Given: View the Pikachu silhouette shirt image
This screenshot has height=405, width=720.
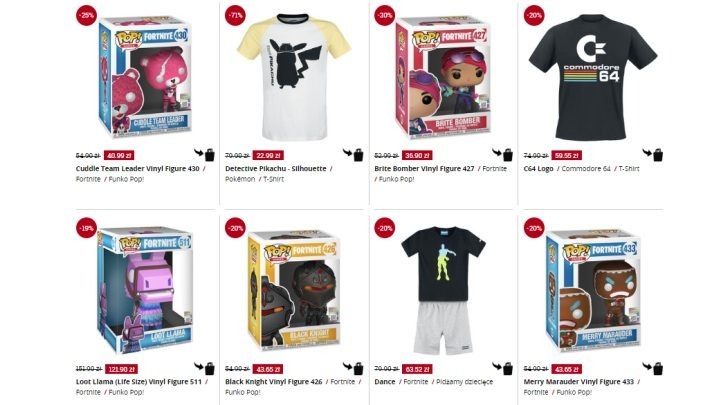Looking at the screenshot, I should [294, 77].
